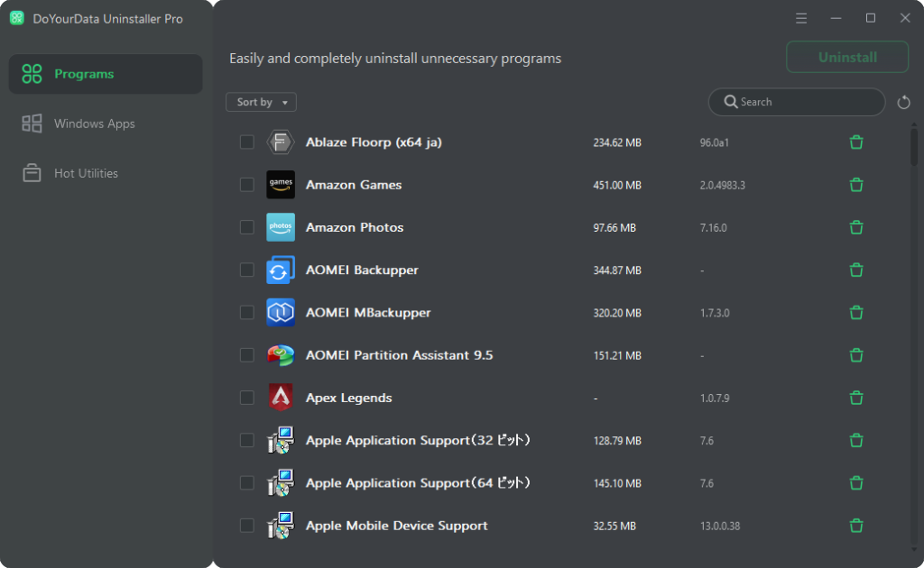Click the trash icon for Ablaze Floorp
Screen dimensions: 924x568
856,142
